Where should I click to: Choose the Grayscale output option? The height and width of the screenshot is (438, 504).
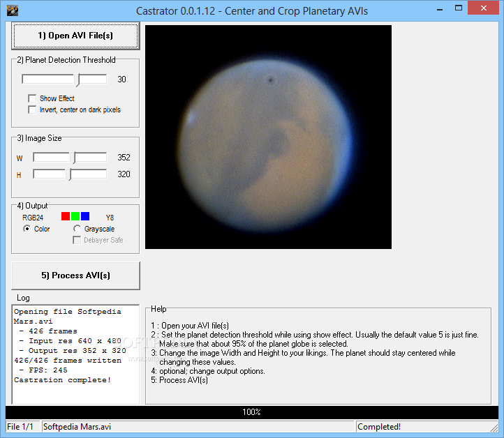pos(77,229)
